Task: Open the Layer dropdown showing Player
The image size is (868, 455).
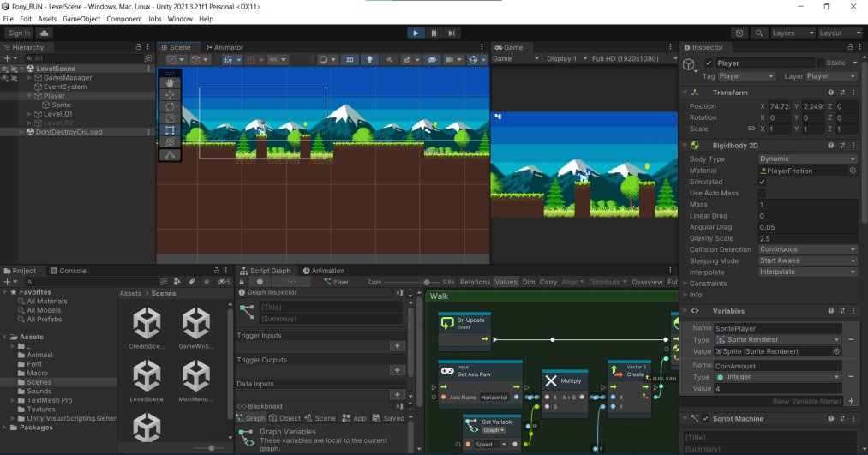Action: click(x=831, y=75)
